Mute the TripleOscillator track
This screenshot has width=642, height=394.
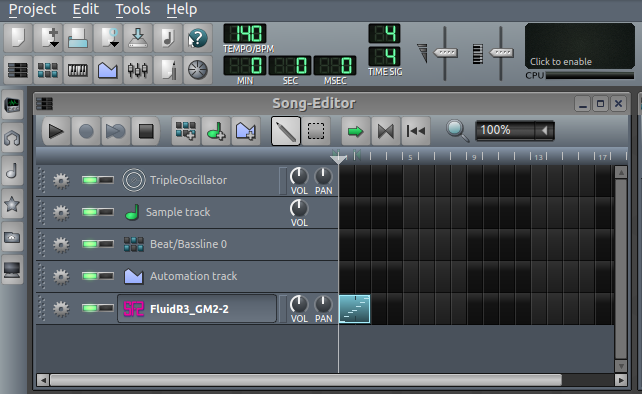(x=90, y=180)
